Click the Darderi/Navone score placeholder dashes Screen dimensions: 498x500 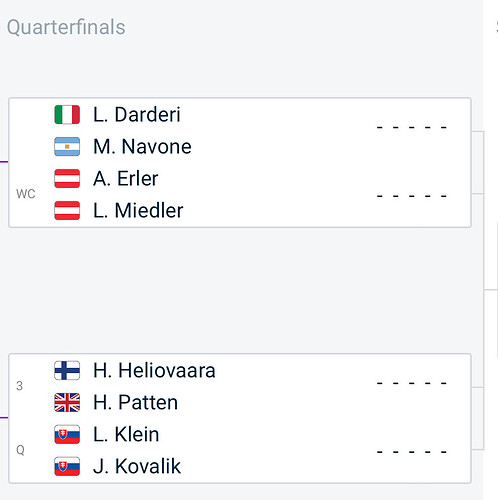tap(411, 127)
